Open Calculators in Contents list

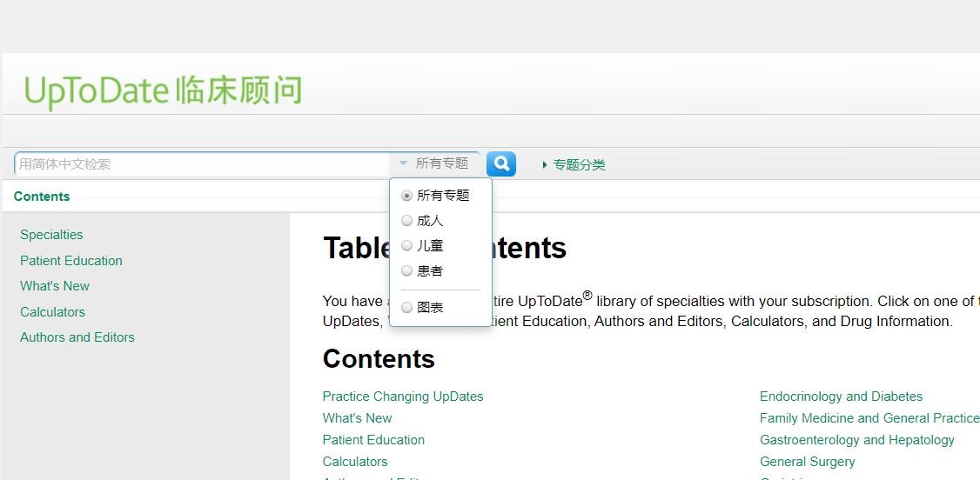click(x=355, y=462)
